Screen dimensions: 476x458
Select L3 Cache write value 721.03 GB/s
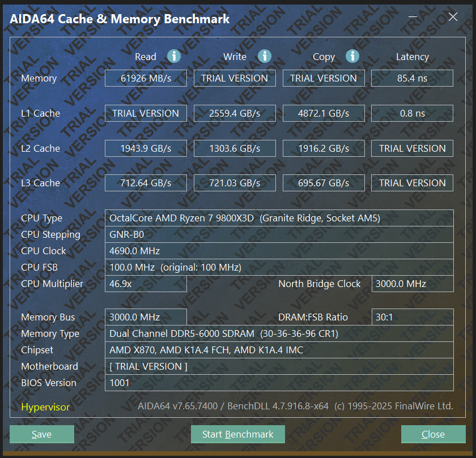[235, 183]
